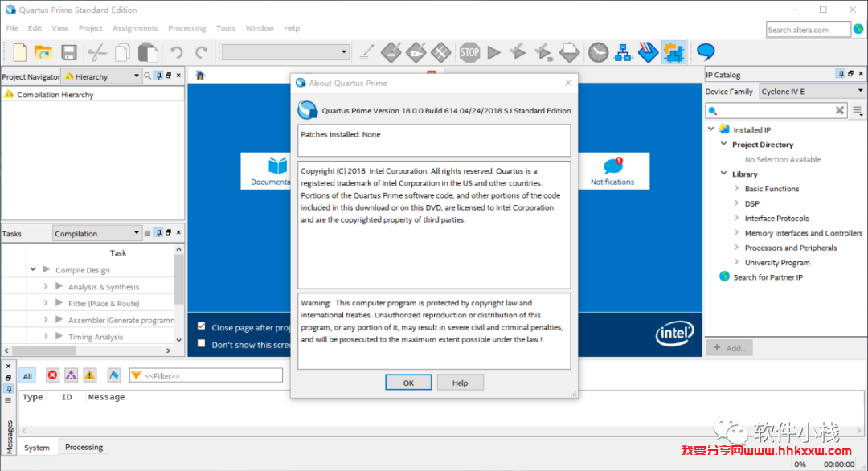868x471 pixels.
Task: Expand the Analysis & Synthesis task
Action: click(45, 286)
